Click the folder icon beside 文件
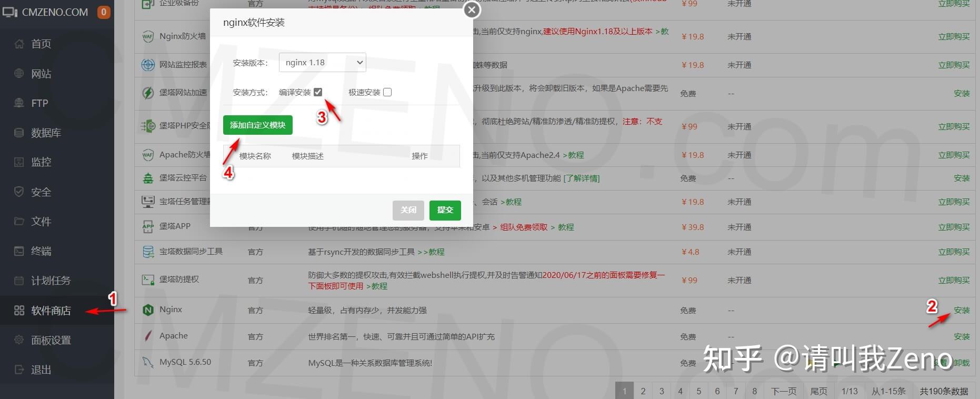The height and width of the screenshot is (399, 980). pyautogui.click(x=19, y=221)
